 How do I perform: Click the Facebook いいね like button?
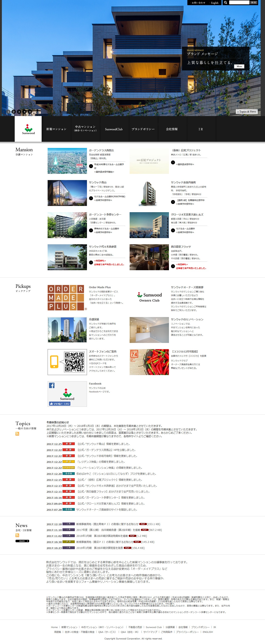click(60, 403)
